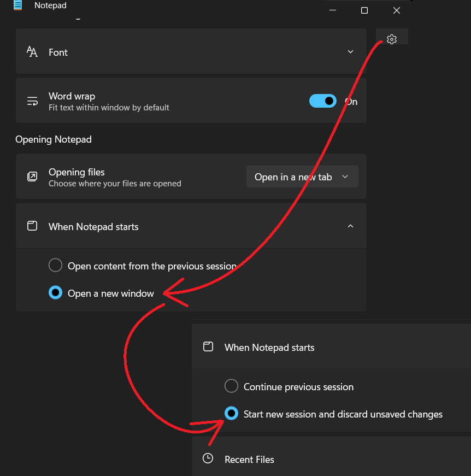Click the lower When Notepad starts icon
Viewport: 471px width, 476px height.
(x=208, y=347)
